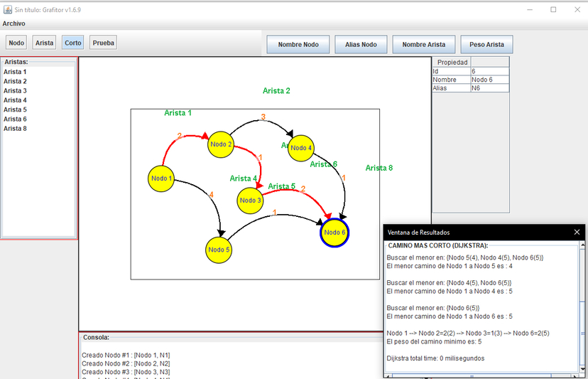The height and width of the screenshot is (379, 588).
Task: Select the Nodo tool button
Action: point(16,43)
